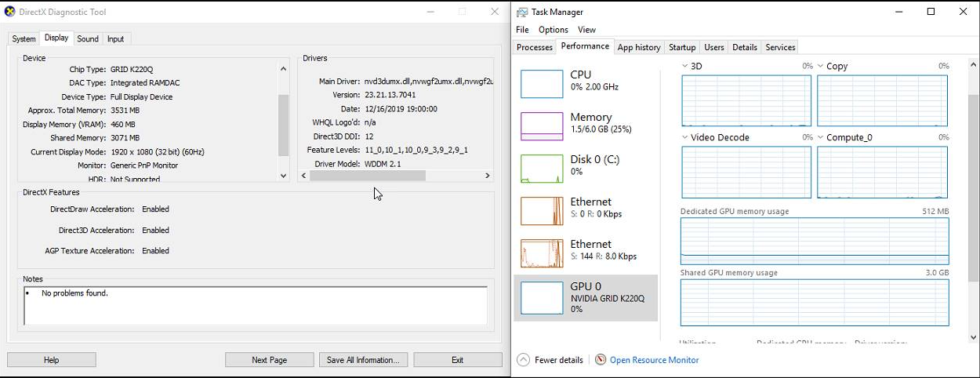
Task: Open the 3D engine graph dropdown
Action: coord(685,67)
